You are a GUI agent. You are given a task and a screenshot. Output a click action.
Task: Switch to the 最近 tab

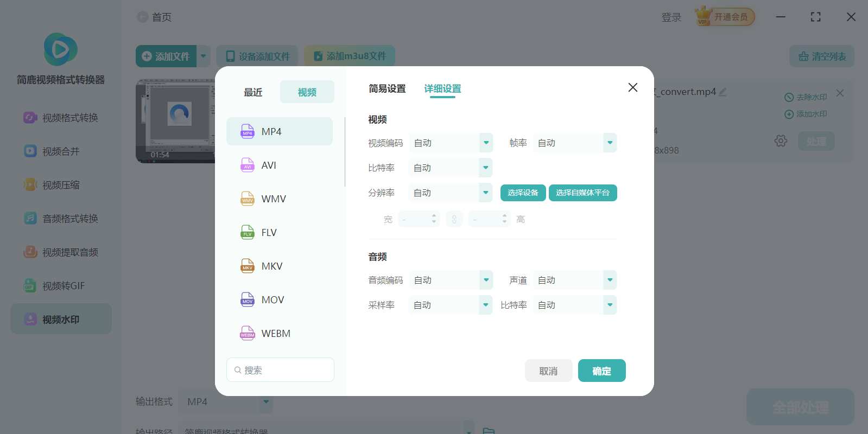coord(253,92)
